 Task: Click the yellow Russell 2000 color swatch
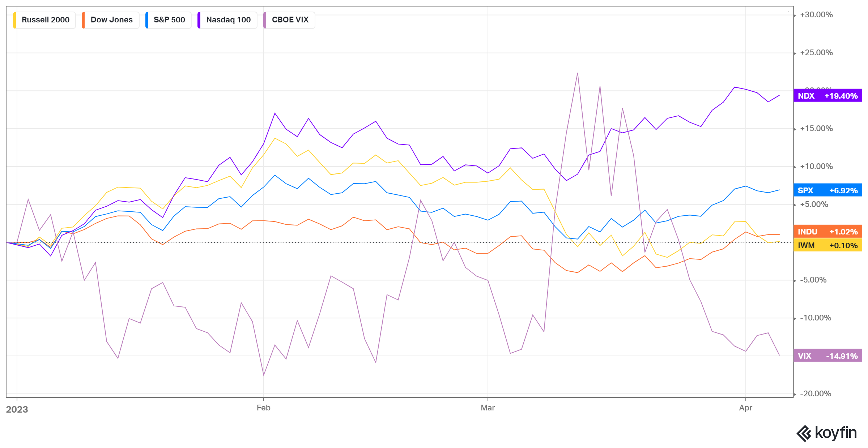pyautogui.click(x=14, y=20)
